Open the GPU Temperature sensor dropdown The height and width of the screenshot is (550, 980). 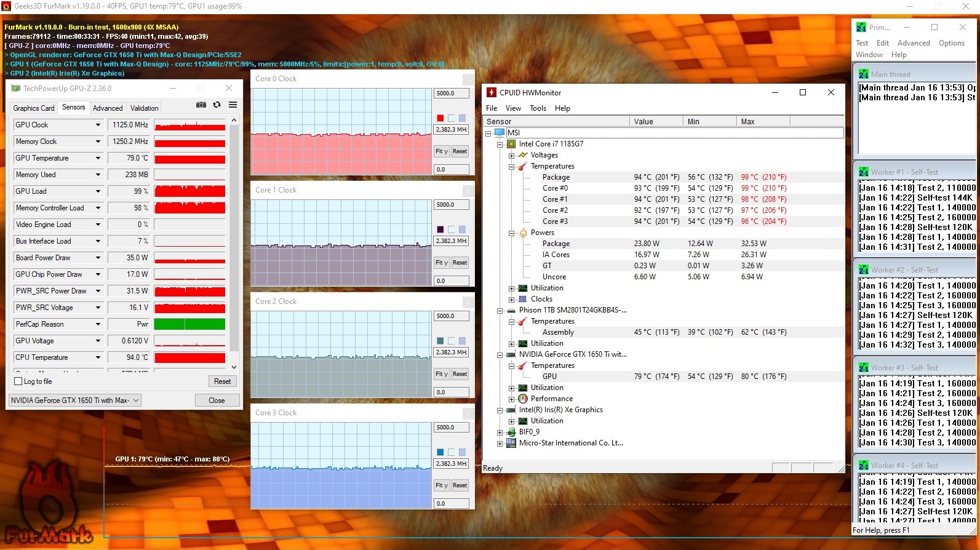pyautogui.click(x=98, y=158)
